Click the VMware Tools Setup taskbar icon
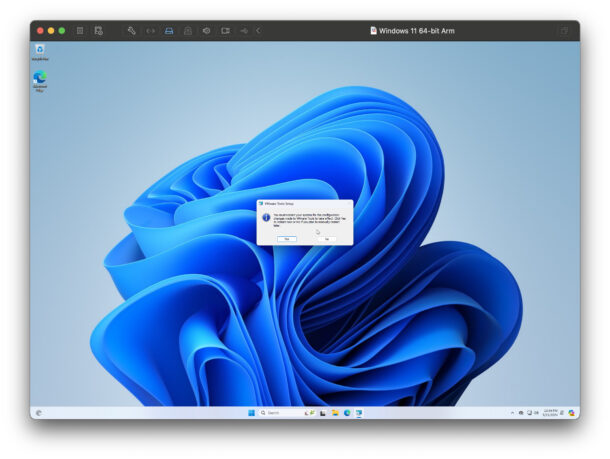This screenshot has height=459, width=610. [358, 412]
